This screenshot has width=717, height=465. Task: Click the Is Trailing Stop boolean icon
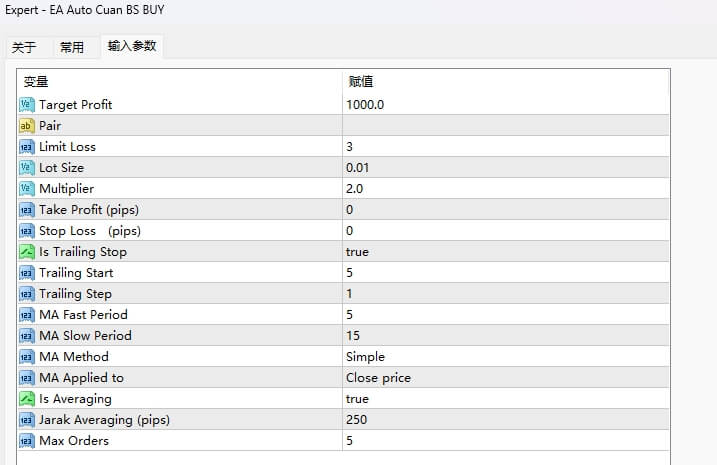pos(27,252)
